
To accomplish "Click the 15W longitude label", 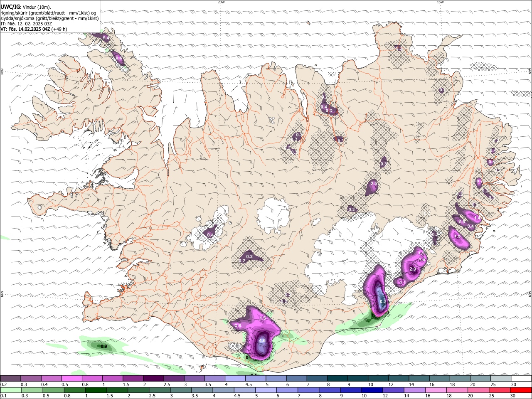I will (x=440, y=2).
